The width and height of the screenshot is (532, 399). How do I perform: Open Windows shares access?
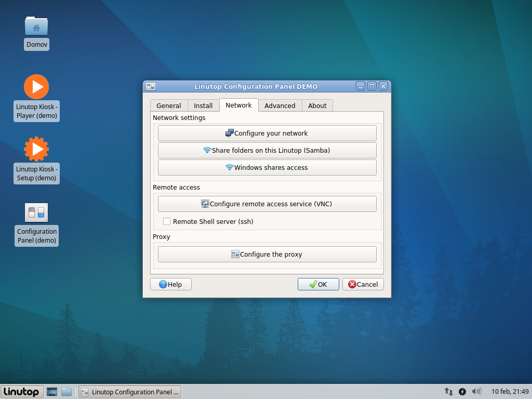click(267, 168)
